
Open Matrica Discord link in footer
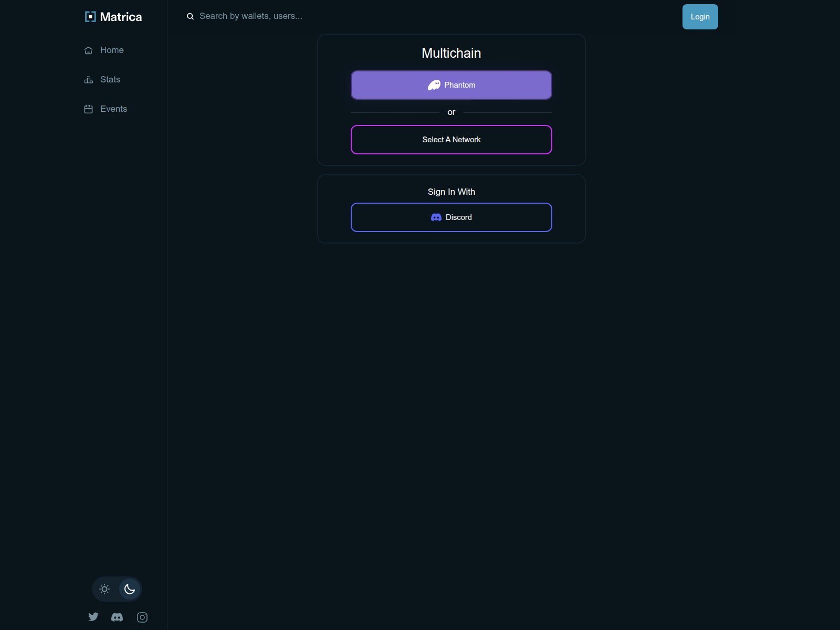117,617
